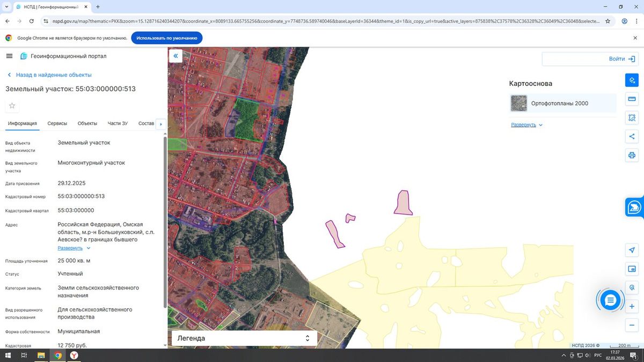Collapse the side panel with double-arrow button
The height and width of the screenshot is (362, 644).
coord(175,56)
